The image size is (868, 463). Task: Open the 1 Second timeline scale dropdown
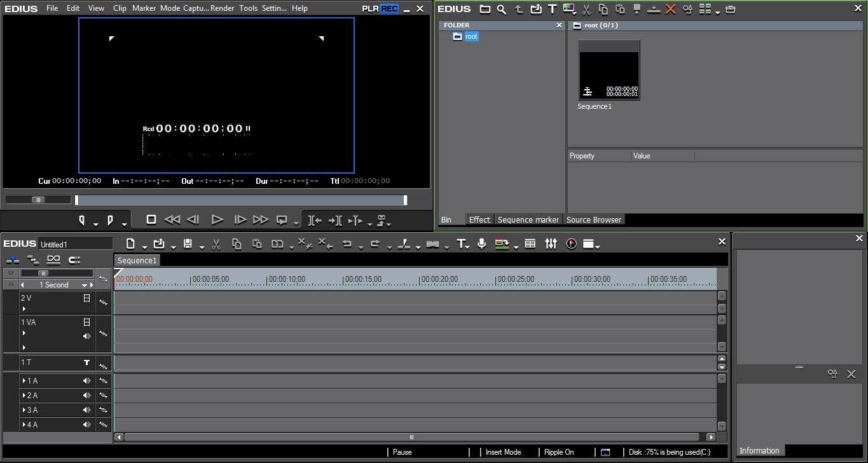84,285
